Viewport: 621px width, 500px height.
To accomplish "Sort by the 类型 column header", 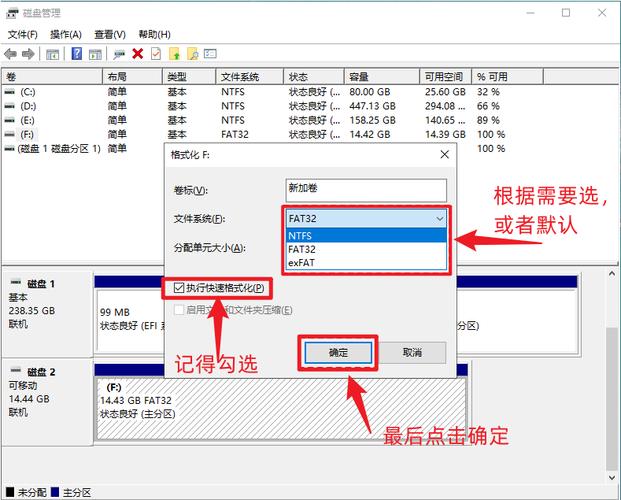I will (x=189, y=76).
